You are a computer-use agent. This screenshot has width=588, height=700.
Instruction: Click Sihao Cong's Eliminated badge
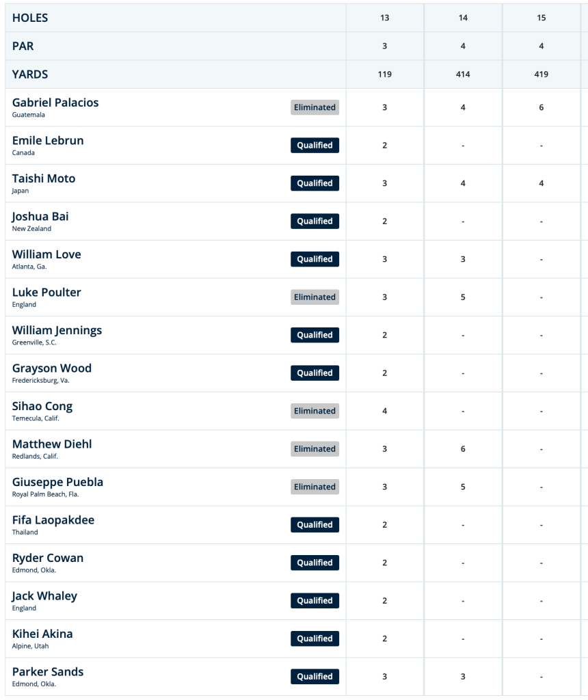[315, 411]
